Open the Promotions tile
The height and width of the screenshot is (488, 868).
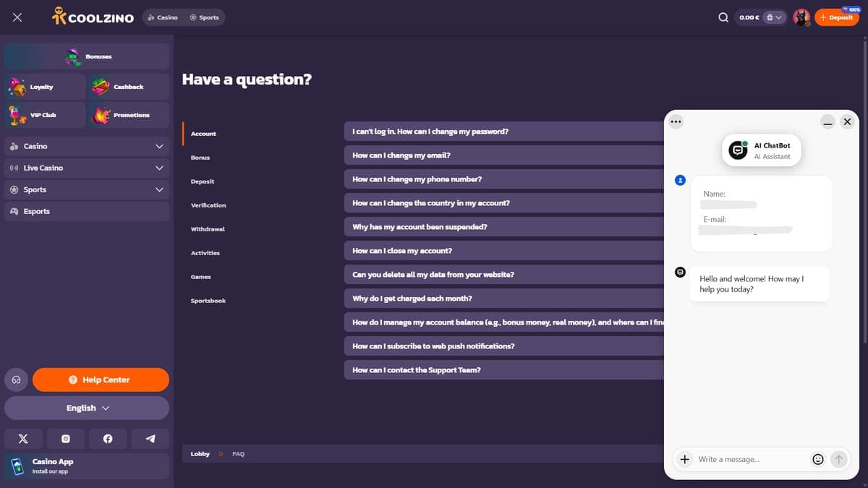coord(129,115)
